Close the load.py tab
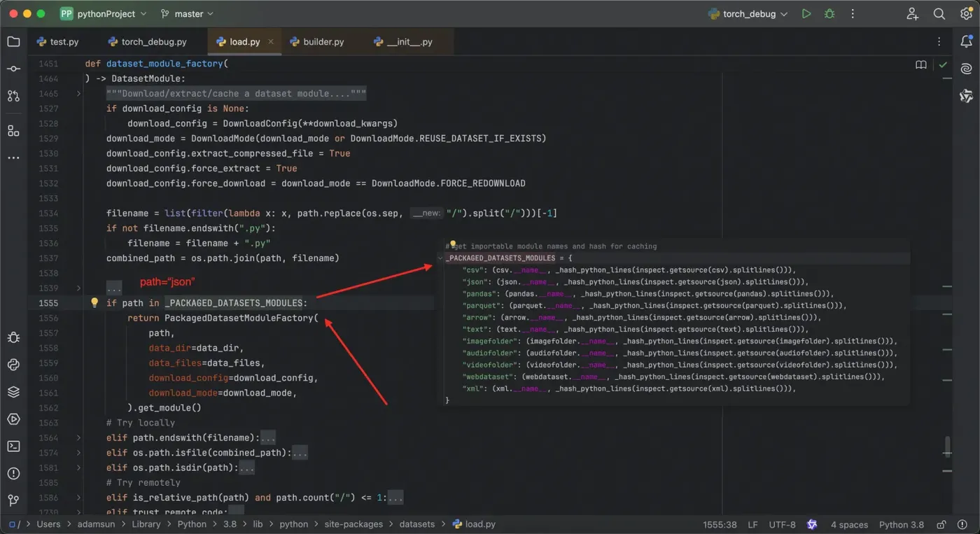Viewport: 980px width, 534px height. 270,42
